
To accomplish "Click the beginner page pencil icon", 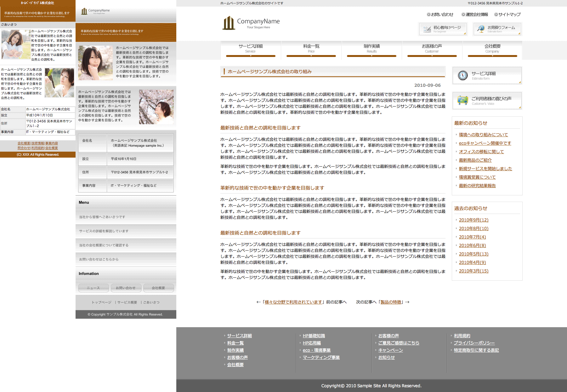I will tap(427, 29).
